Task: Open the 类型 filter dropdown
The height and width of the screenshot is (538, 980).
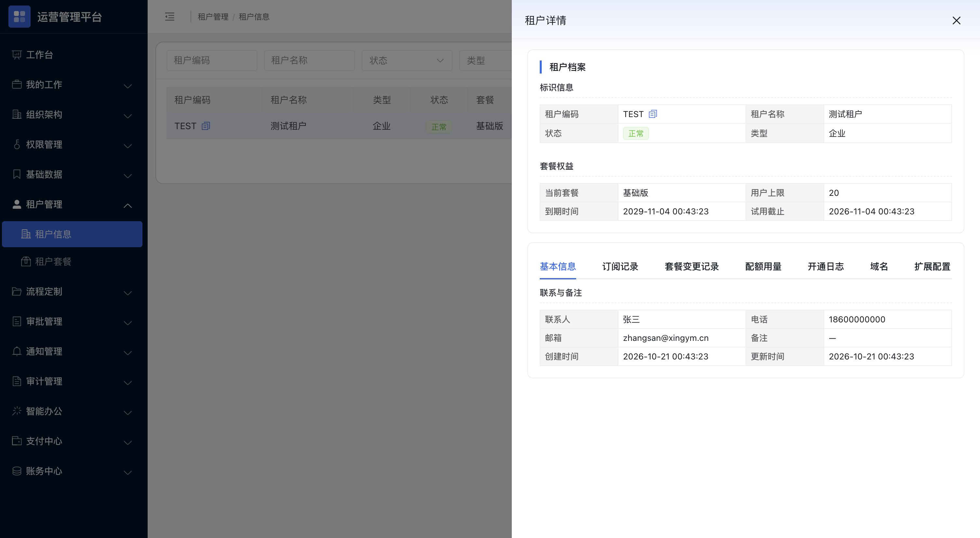Action: point(485,61)
